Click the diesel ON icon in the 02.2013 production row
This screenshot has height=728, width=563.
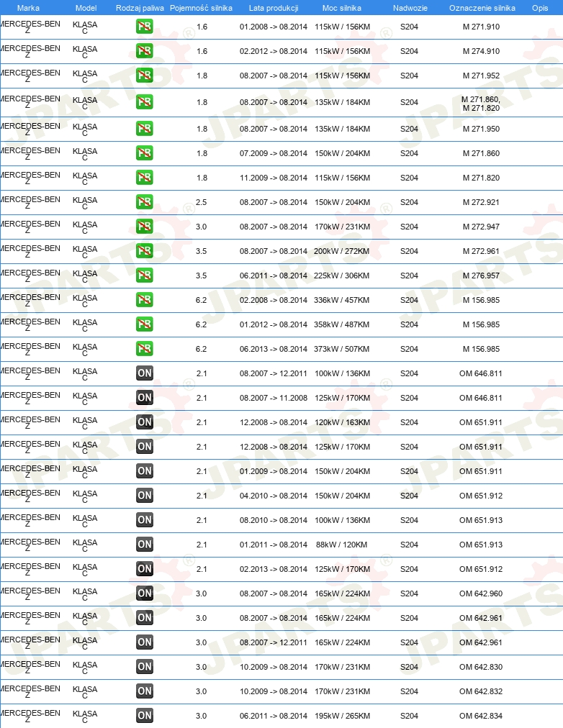click(145, 569)
